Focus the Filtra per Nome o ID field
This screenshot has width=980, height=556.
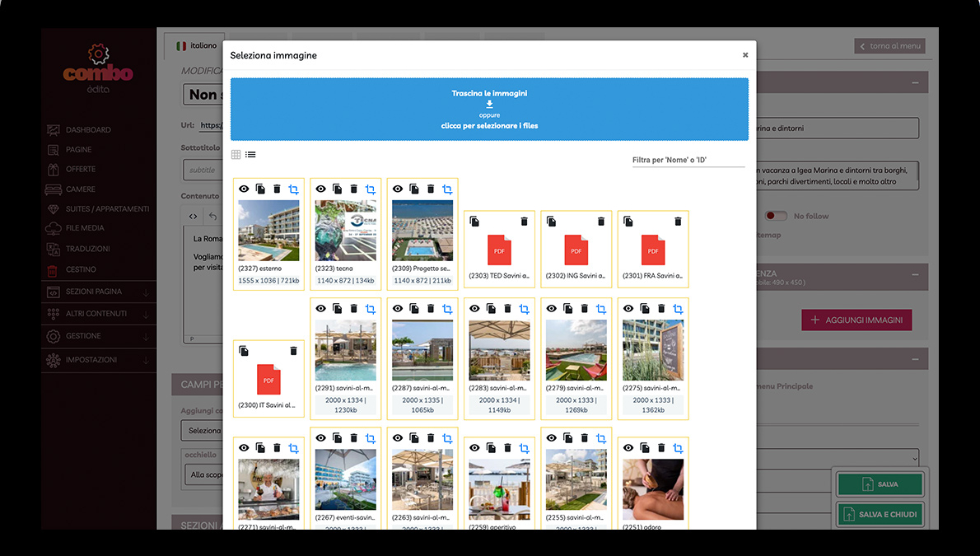688,160
